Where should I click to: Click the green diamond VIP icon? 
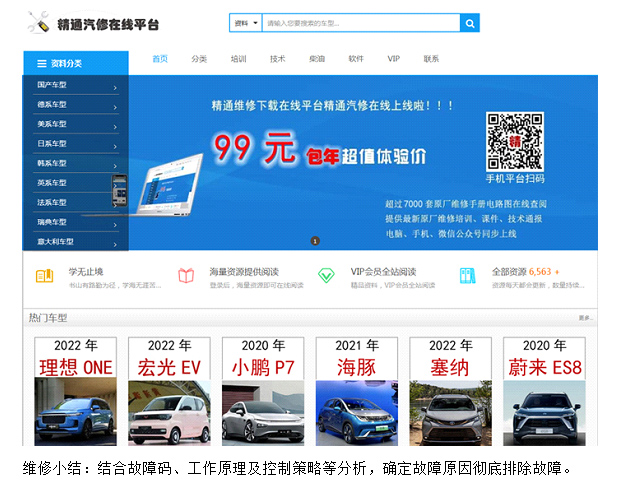click(x=326, y=276)
